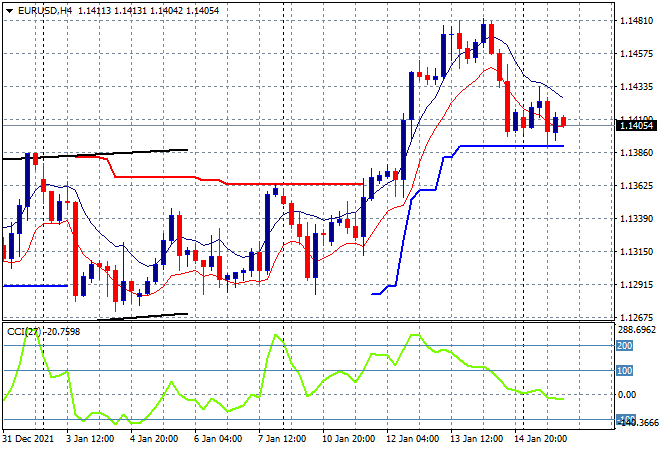Click the 12 Jan 04:00 time axis label
Viewport: 660px width, 450px height.
coord(412,439)
